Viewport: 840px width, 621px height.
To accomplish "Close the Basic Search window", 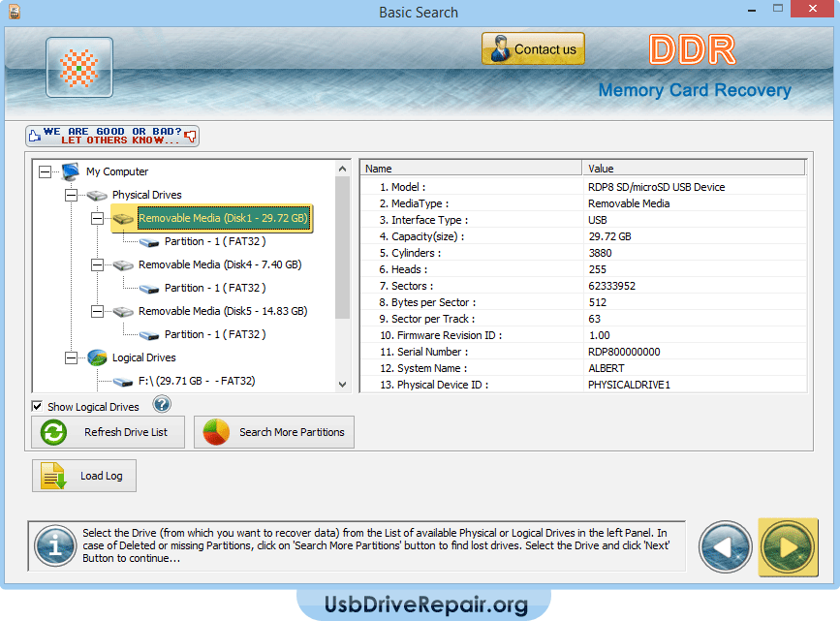I will pyautogui.click(x=812, y=9).
